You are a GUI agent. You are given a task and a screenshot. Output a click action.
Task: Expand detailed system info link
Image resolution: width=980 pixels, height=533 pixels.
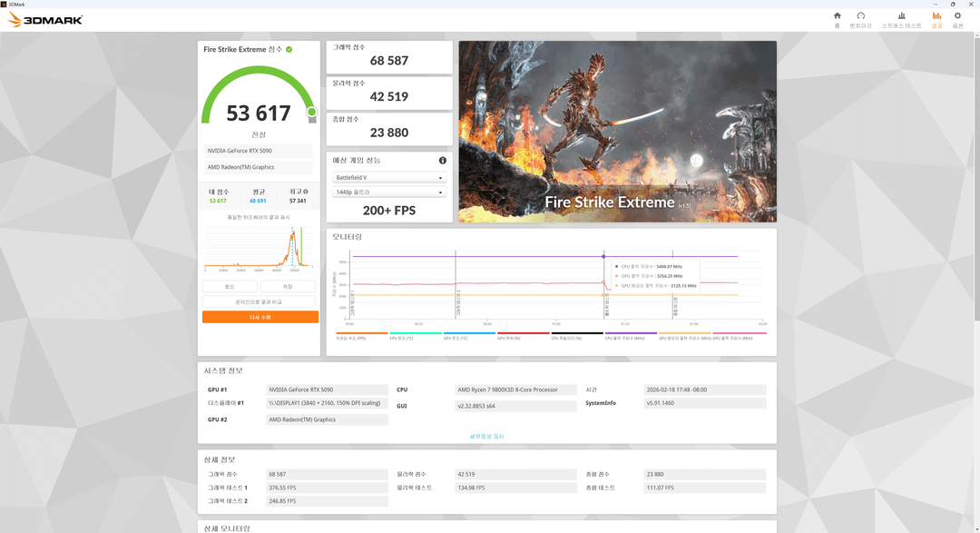point(486,437)
